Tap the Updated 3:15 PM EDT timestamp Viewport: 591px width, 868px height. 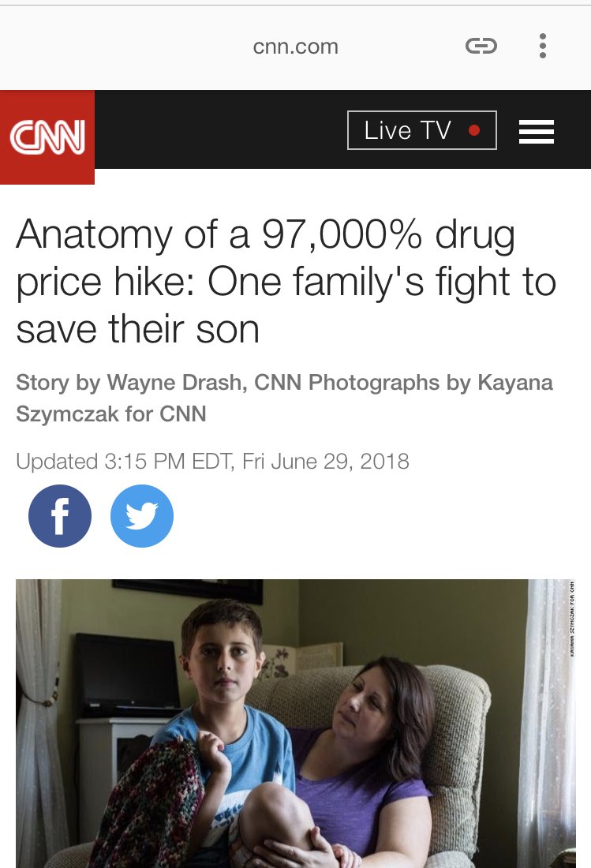click(212, 461)
